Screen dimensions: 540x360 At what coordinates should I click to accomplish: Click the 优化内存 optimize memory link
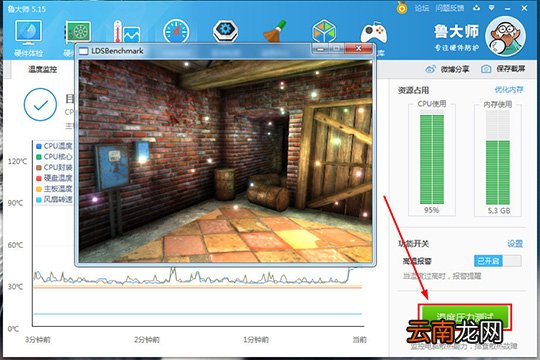[509, 90]
